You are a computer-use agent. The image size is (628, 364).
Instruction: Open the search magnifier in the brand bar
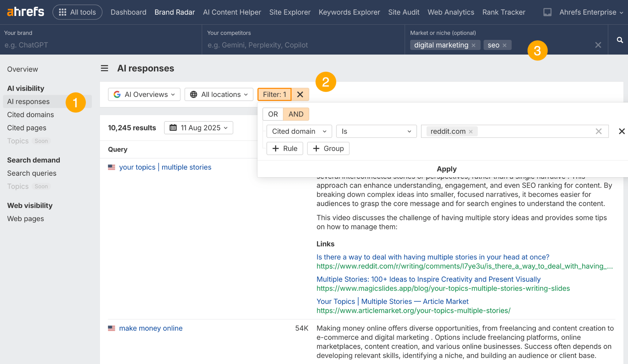coord(620,40)
